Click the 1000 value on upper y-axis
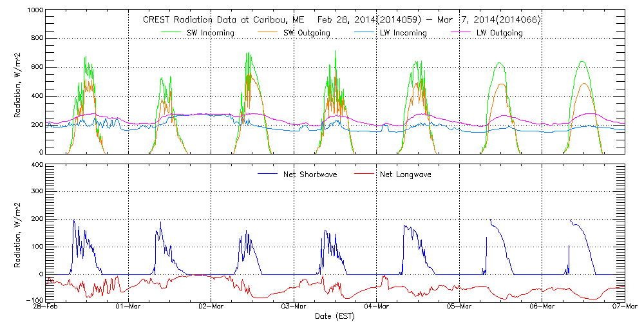The height and width of the screenshot is (322, 644). 35,12
